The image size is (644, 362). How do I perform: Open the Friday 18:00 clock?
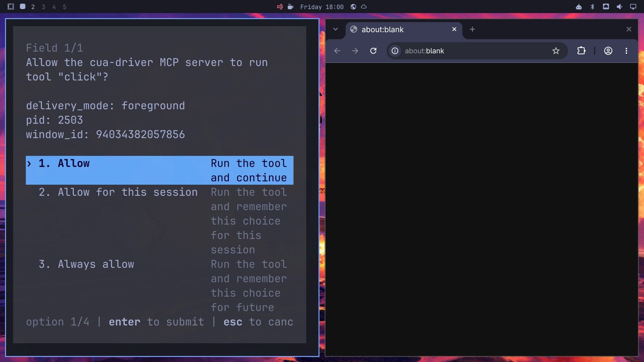coord(322,7)
